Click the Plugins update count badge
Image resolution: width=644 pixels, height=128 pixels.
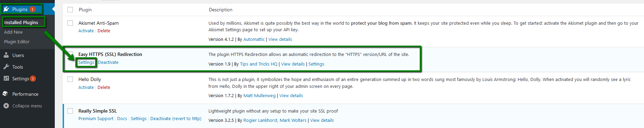pyautogui.click(x=33, y=10)
